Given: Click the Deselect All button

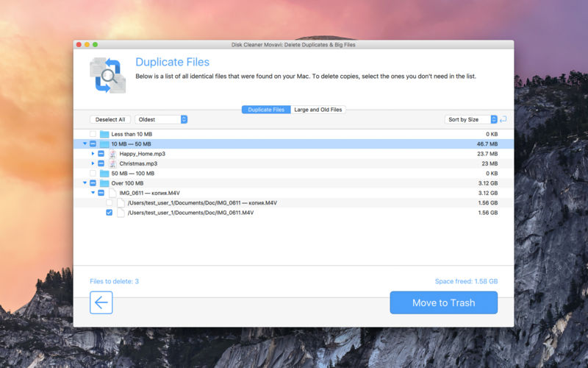Looking at the screenshot, I should (110, 119).
